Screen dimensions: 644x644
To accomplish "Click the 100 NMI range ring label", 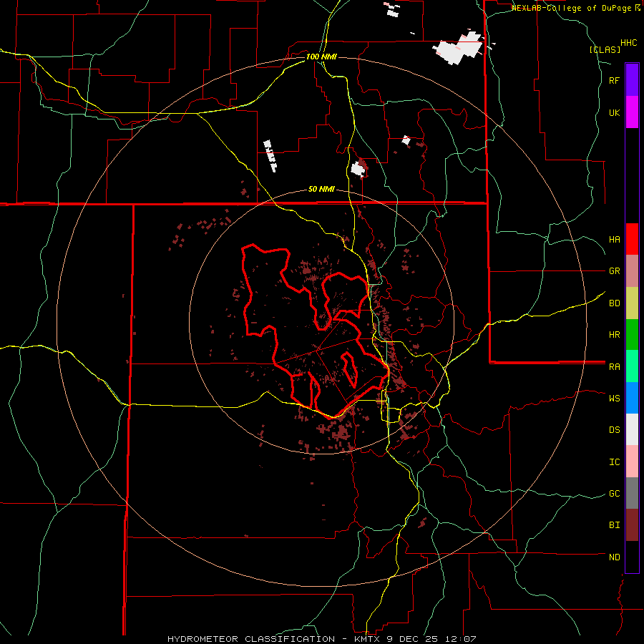I will point(321,57).
